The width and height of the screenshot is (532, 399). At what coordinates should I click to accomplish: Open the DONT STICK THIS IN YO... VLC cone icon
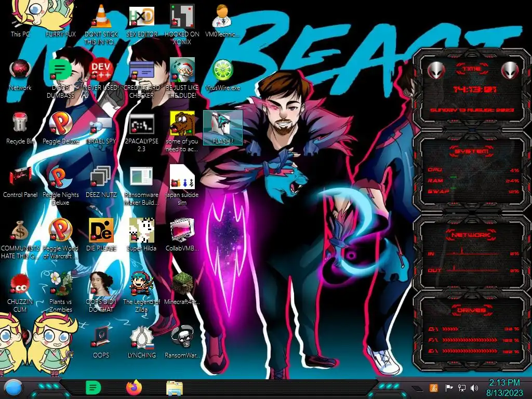coord(101,24)
